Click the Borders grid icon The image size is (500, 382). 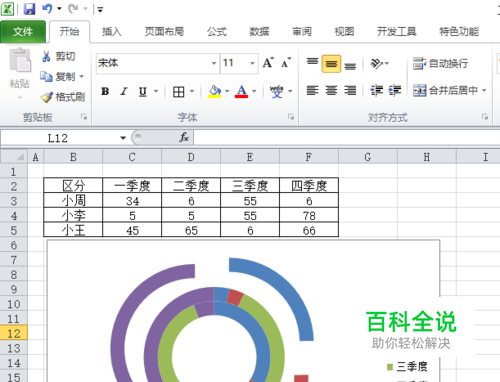(x=179, y=91)
